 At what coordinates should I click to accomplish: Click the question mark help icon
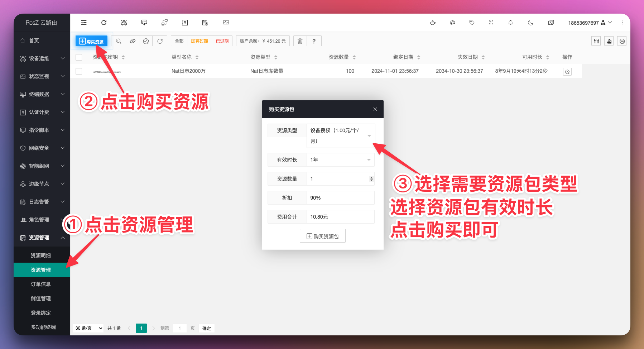(x=314, y=41)
